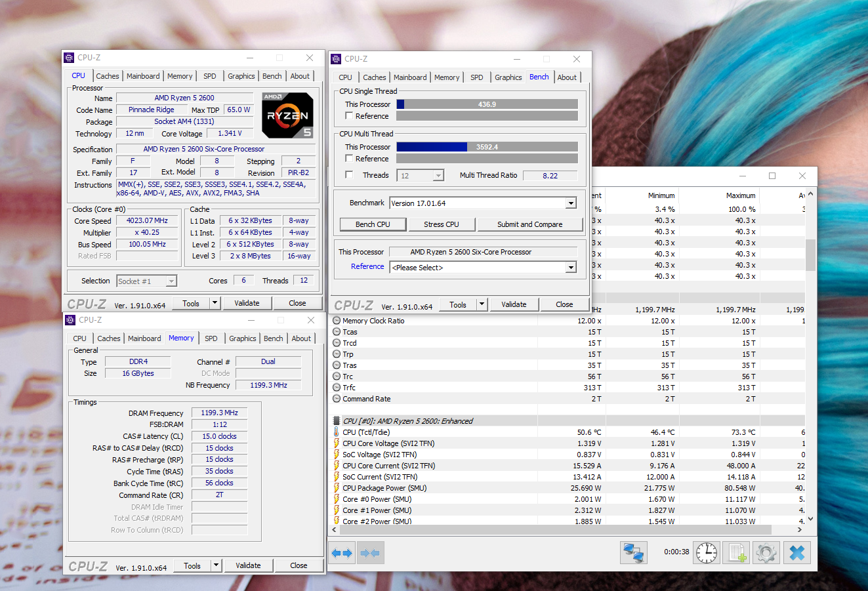Switch to Mainboard tab in CPU-Z processor window

point(143,76)
